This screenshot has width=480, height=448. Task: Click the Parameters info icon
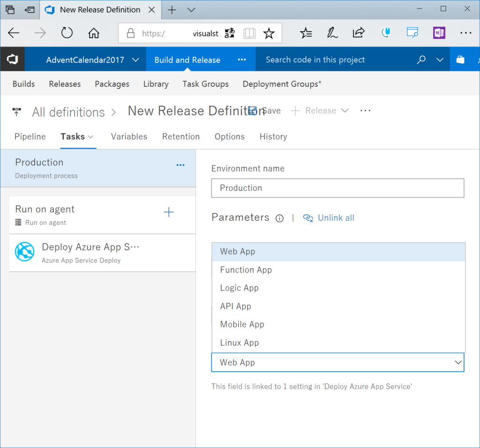[279, 218]
